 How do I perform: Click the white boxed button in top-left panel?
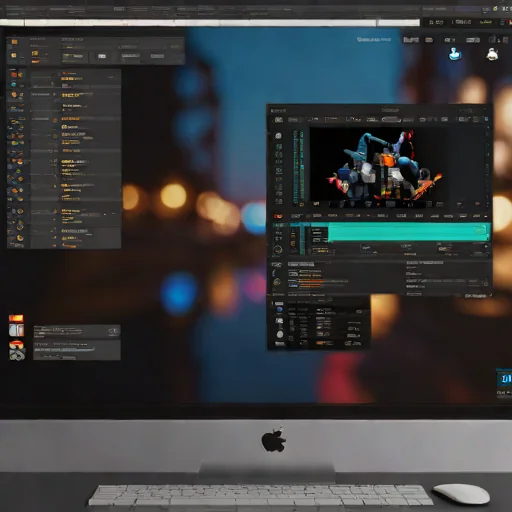(102, 56)
